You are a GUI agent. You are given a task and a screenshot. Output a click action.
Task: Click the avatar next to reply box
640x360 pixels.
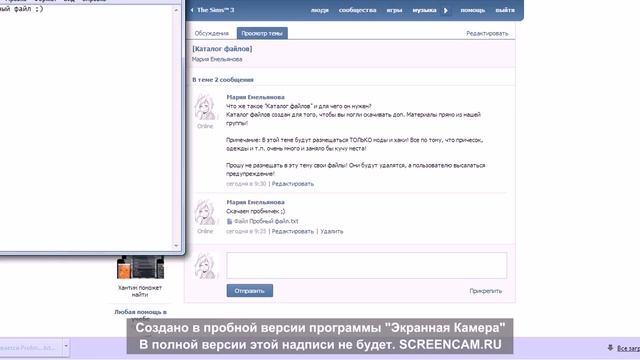pos(205,266)
